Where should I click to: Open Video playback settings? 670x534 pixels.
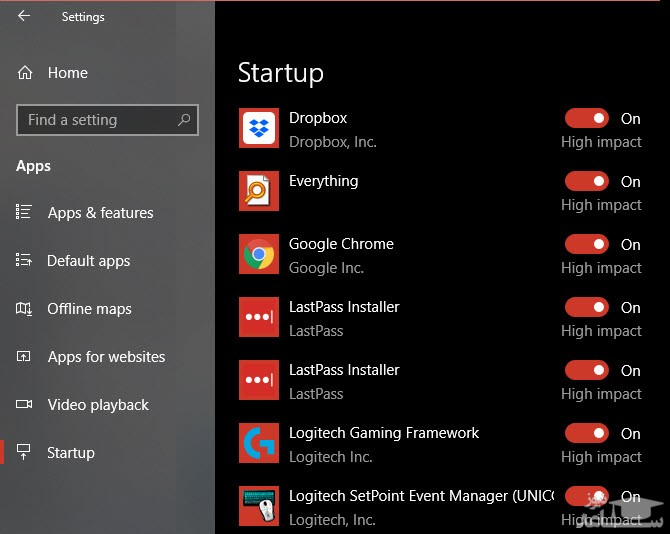coord(98,405)
